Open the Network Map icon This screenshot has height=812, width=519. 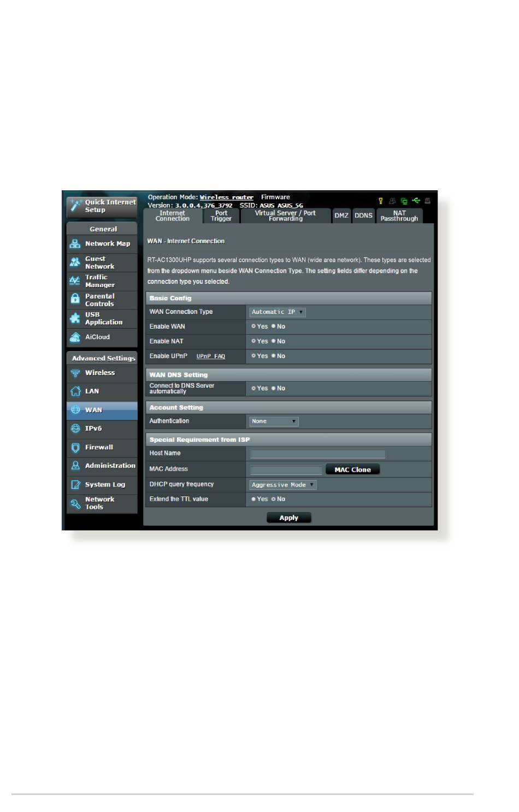pyautogui.click(x=75, y=244)
